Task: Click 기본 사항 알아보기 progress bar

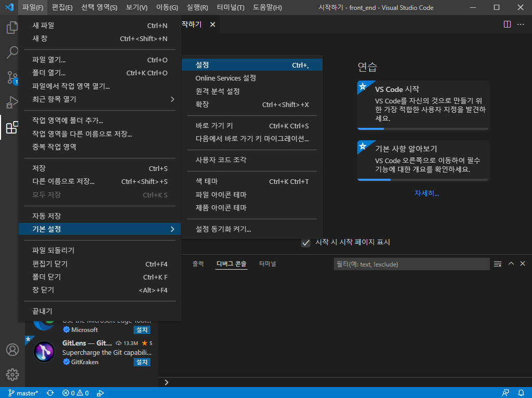Action: click(423, 180)
